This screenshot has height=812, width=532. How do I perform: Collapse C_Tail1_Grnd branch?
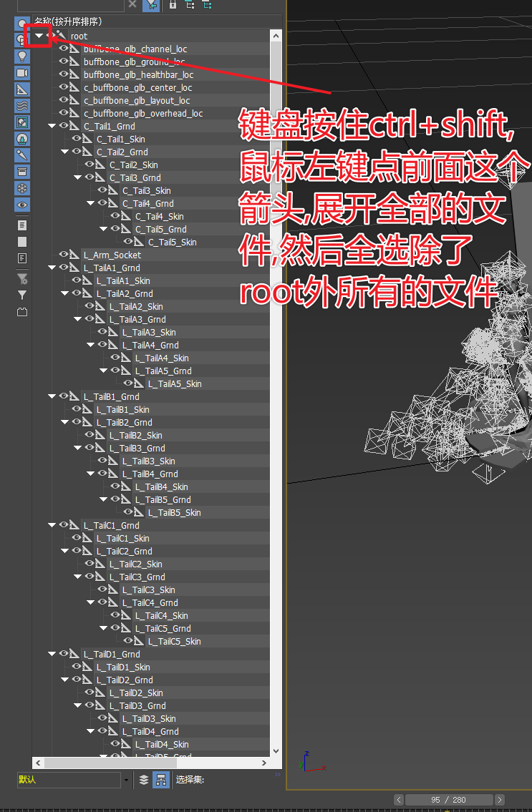pos(52,126)
